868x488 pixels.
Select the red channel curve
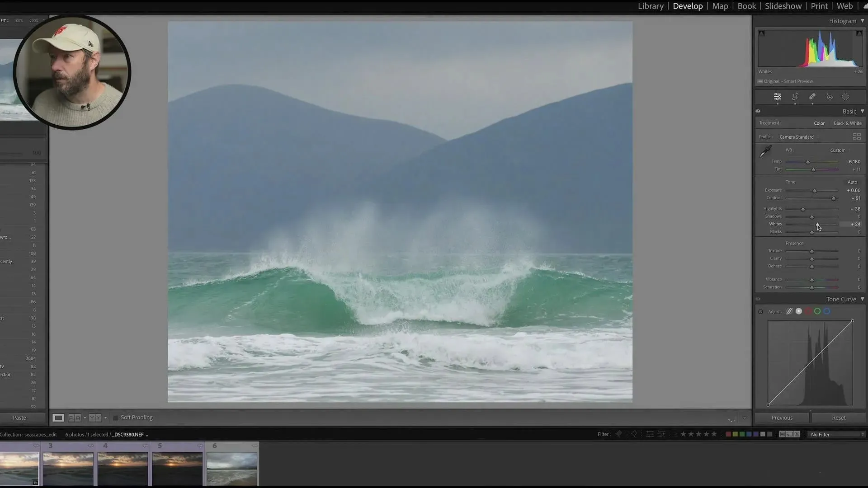click(x=808, y=311)
